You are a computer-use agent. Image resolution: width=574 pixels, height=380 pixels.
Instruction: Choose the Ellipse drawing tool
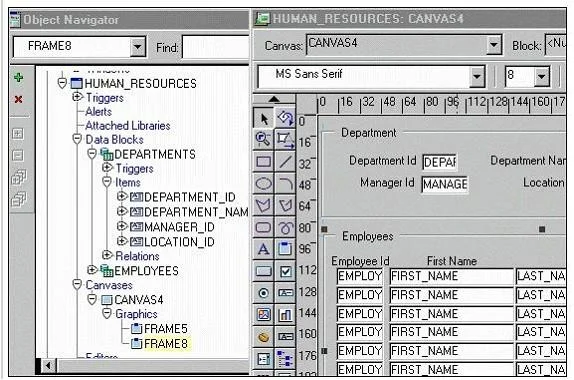point(263,183)
